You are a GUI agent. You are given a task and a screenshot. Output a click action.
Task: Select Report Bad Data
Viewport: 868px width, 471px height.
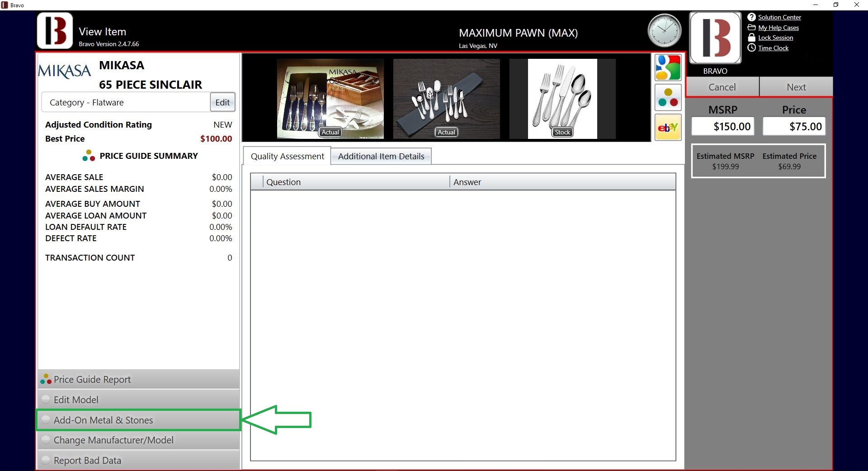138,460
